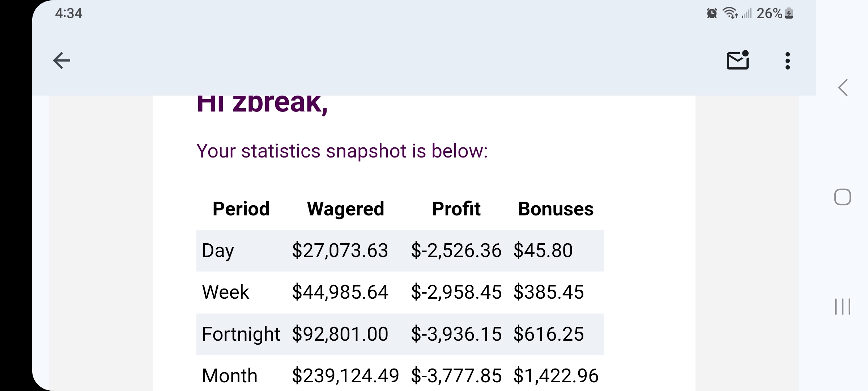Image resolution: width=868 pixels, height=391 pixels.
Task: Select the Month bonuses value $1,422.96
Action: click(556, 375)
